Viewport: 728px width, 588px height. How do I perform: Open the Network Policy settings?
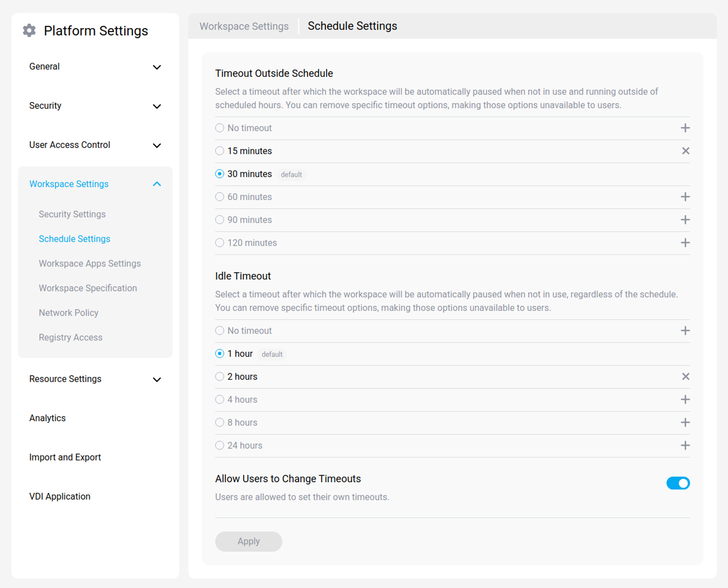coord(69,312)
